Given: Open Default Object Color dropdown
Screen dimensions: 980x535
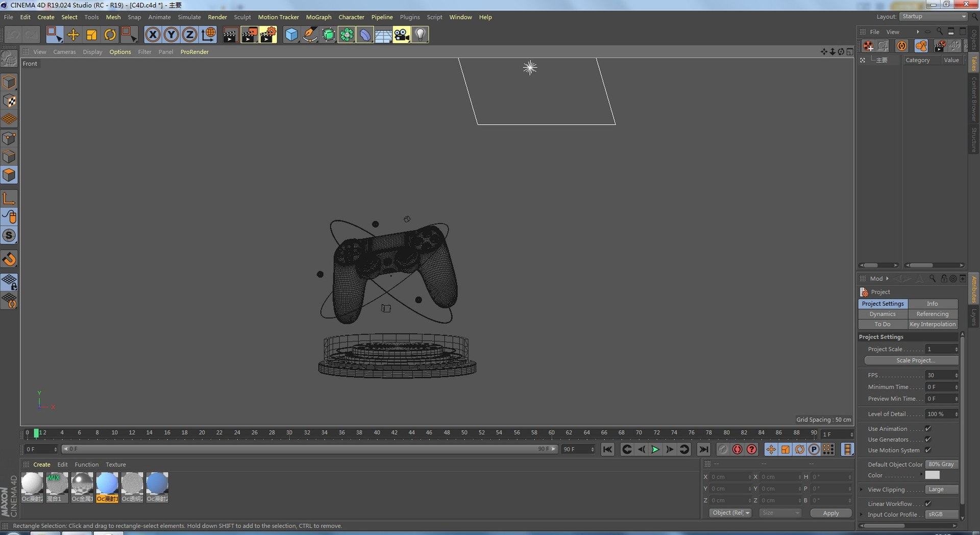Looking at the screenshot, I should 941,465.
